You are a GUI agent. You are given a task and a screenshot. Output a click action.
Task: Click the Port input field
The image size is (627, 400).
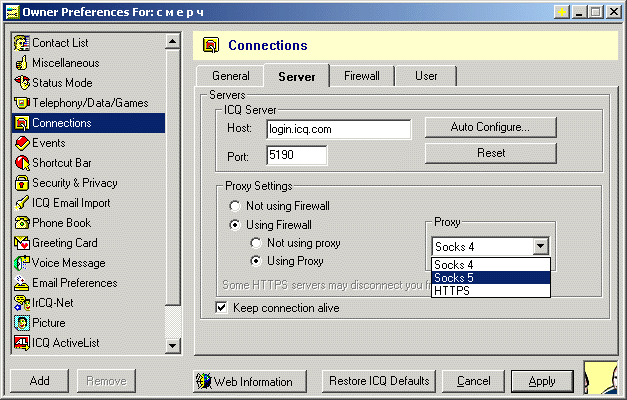pos(297,155)
